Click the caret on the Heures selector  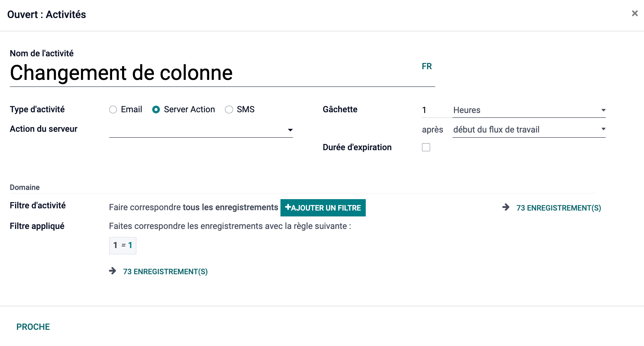pos(603,110)
